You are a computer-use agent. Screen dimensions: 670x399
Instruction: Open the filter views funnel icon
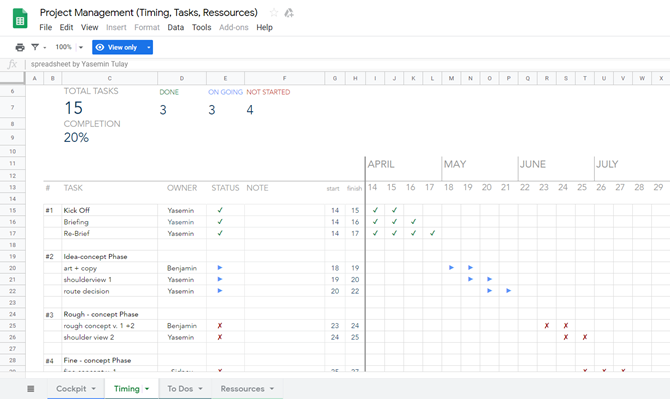[35, 47]
